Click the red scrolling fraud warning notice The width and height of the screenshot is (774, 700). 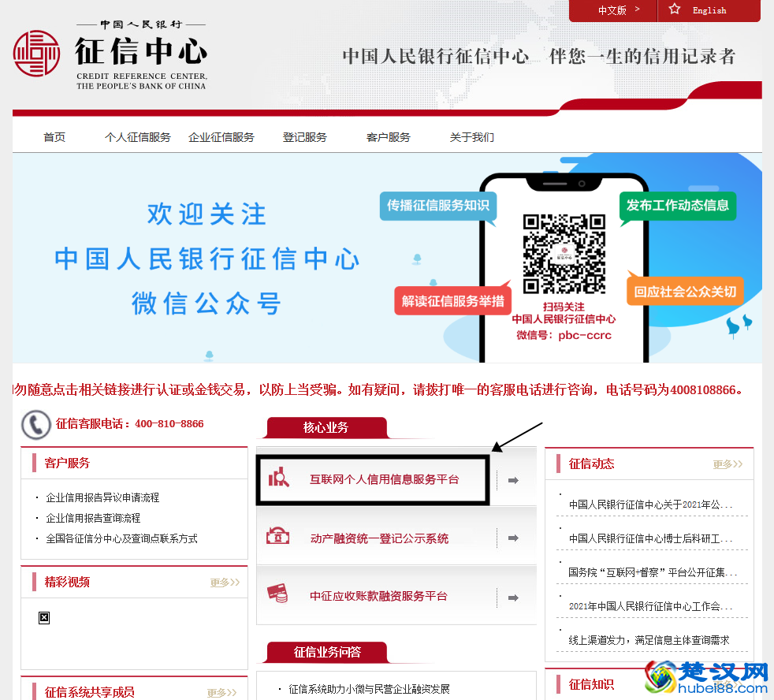click(378, 390)
